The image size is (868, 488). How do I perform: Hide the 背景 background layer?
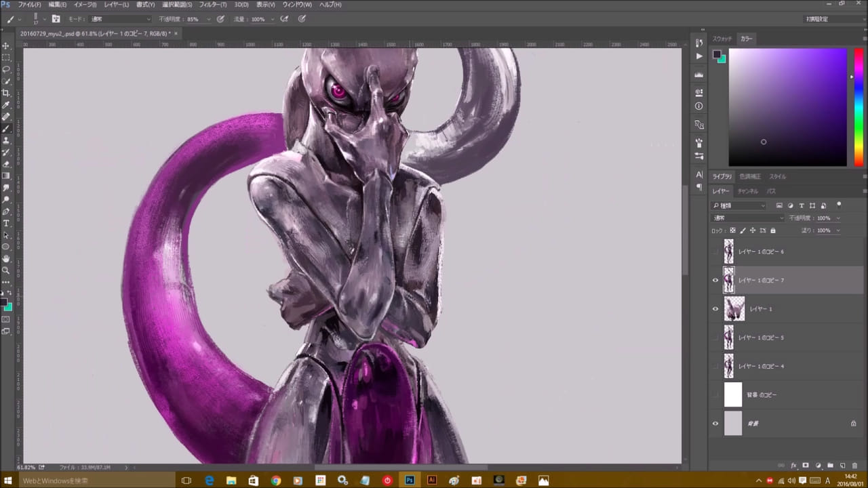tap(715, 424)
